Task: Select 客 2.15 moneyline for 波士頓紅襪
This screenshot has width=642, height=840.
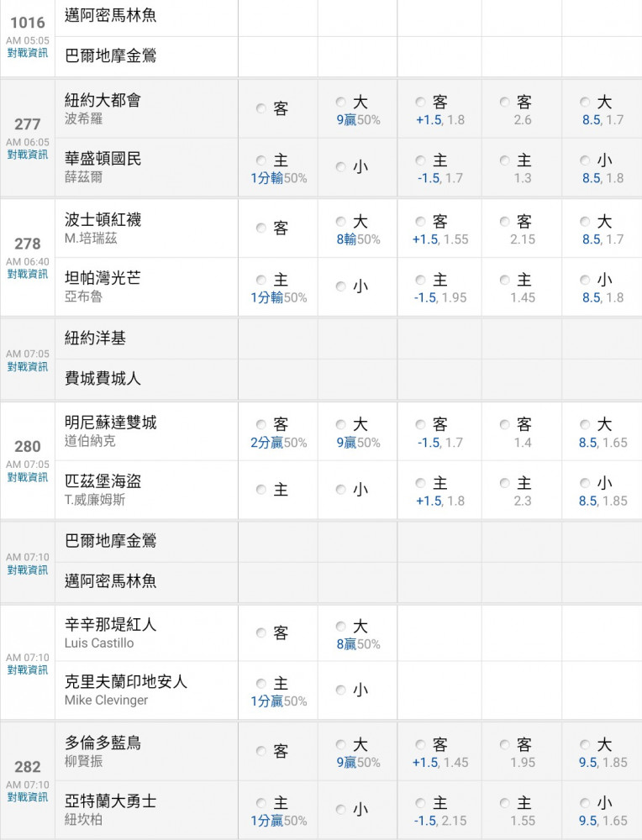Action: coord(504,221)
